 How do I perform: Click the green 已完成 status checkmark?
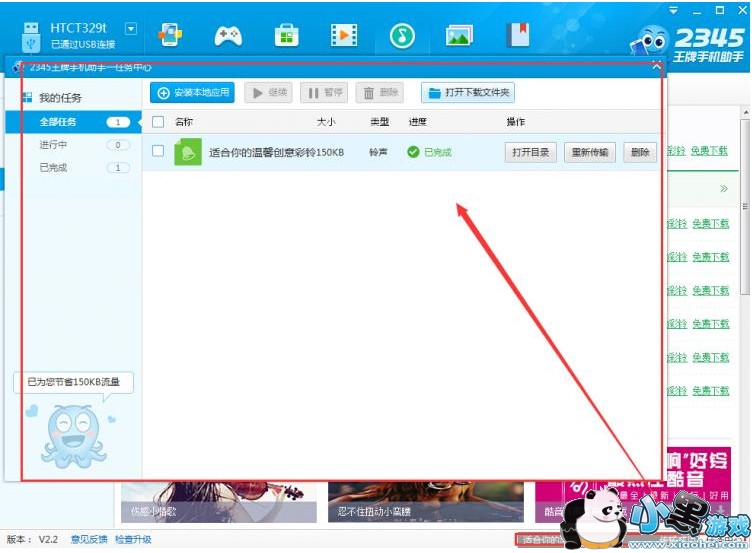tap(413, 152)
